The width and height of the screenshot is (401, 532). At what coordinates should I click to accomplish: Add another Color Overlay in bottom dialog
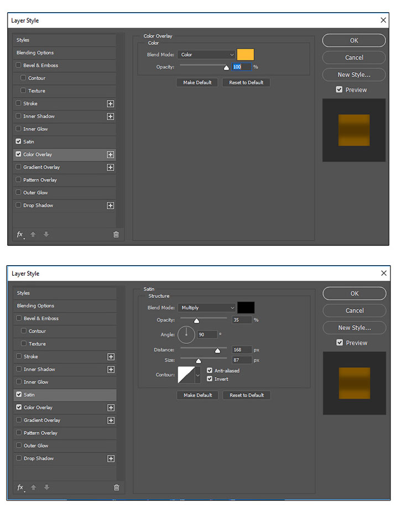[x=111, y=408]
